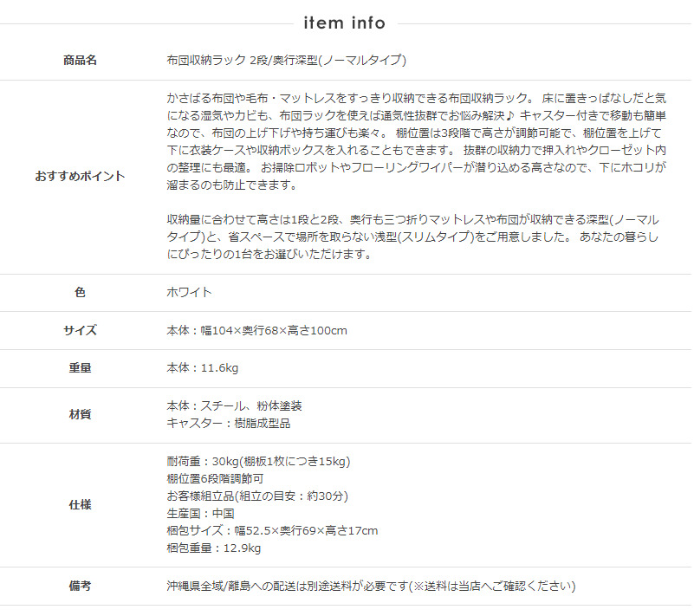Select the 仕様 row label

point(80,504)
